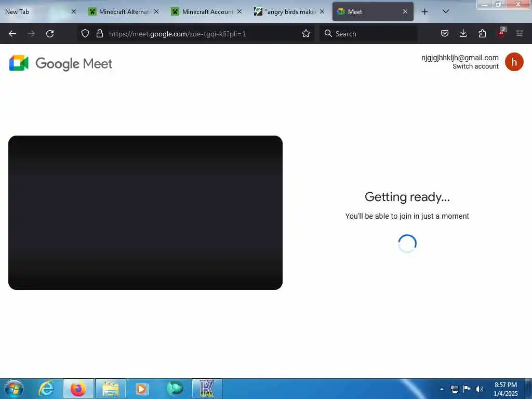
Task: Switch to the Minecraft Alternative tab
Action: [124, 12]
